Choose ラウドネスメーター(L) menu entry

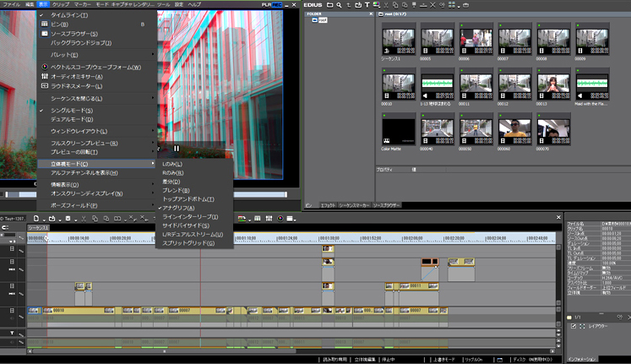pyautogui.click(x=96, y=86)
